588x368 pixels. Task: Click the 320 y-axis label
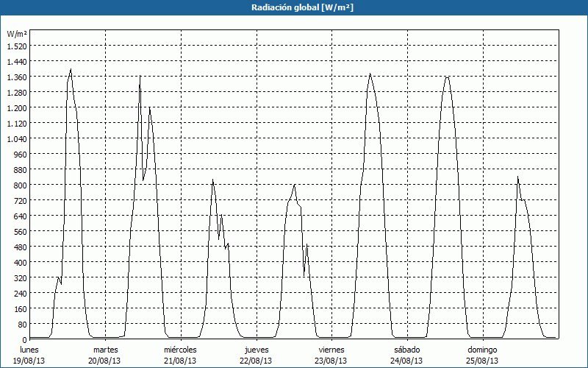21,278
